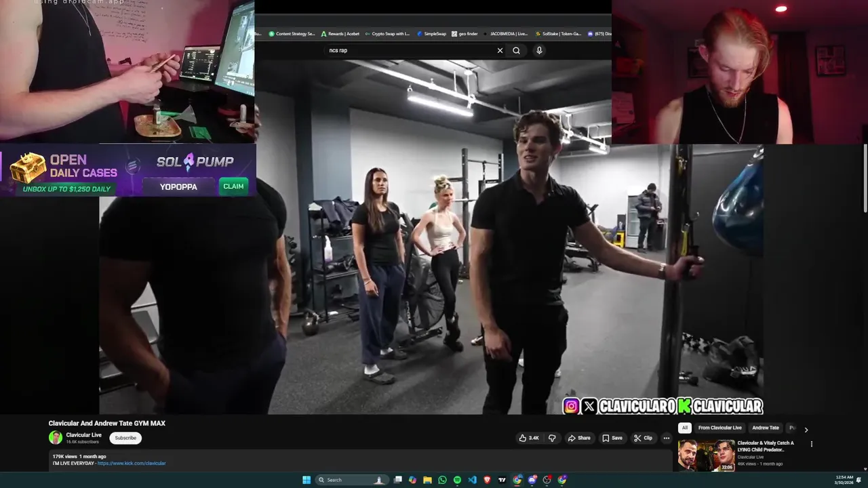
Task: Open Discord from the taskbar
Action: (x=532, y=480)
